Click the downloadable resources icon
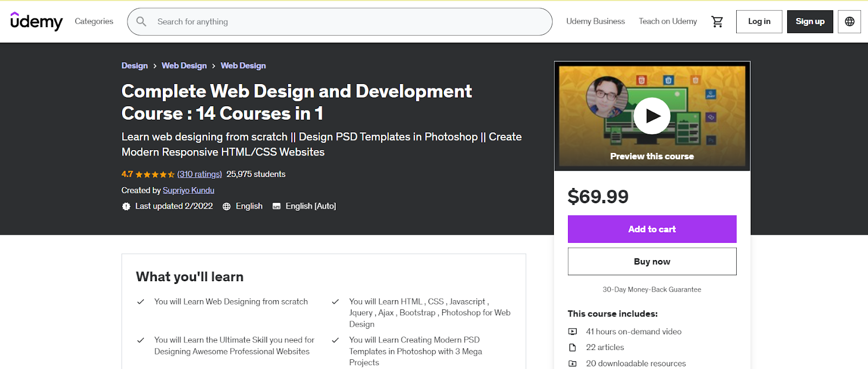The width and height of the screenshot is (868, 369). pyautogui.click(x=572, y=364)
